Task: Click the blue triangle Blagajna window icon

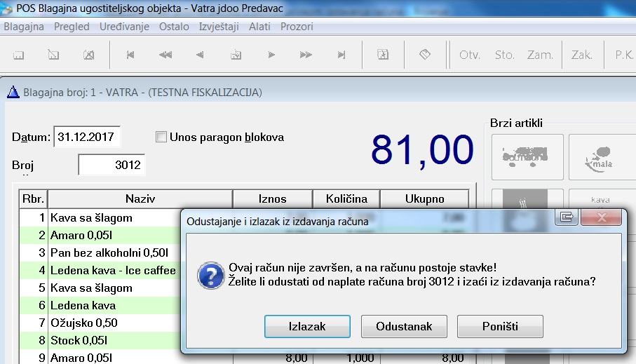Action: [13, 92]
